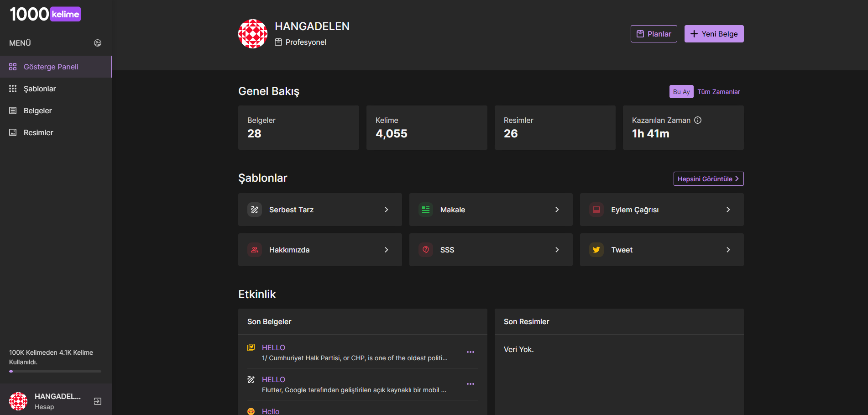The height and width of the screenshot is (415, 868).
Task: Click the 1000 kelime logo
Action: tap(45, 14)
